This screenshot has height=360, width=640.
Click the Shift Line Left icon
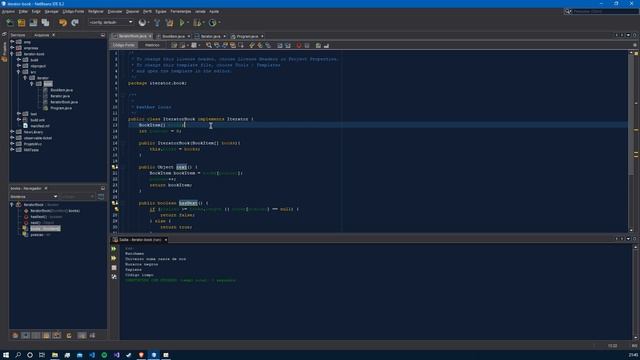[280, 45]
